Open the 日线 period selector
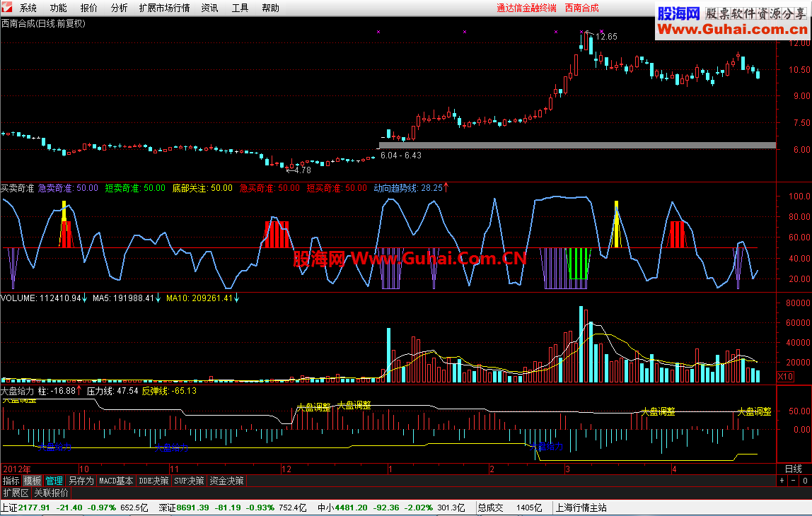 coord(794,469)
